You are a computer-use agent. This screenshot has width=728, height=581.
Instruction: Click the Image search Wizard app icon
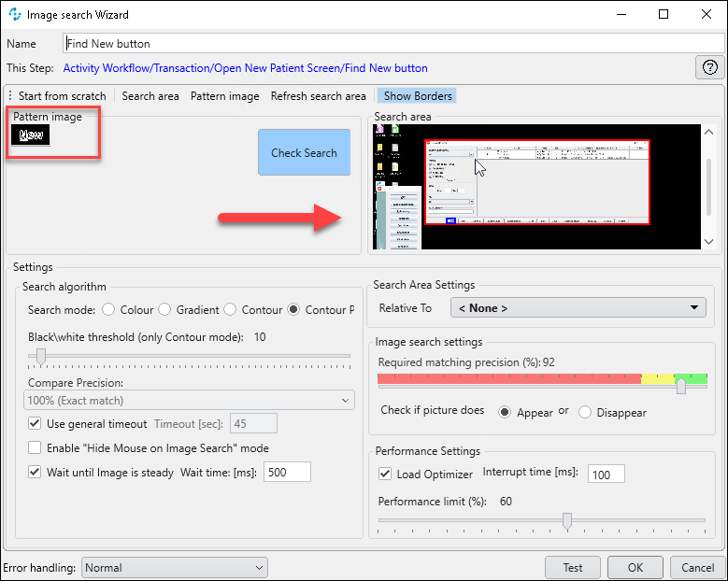point(14,15)
